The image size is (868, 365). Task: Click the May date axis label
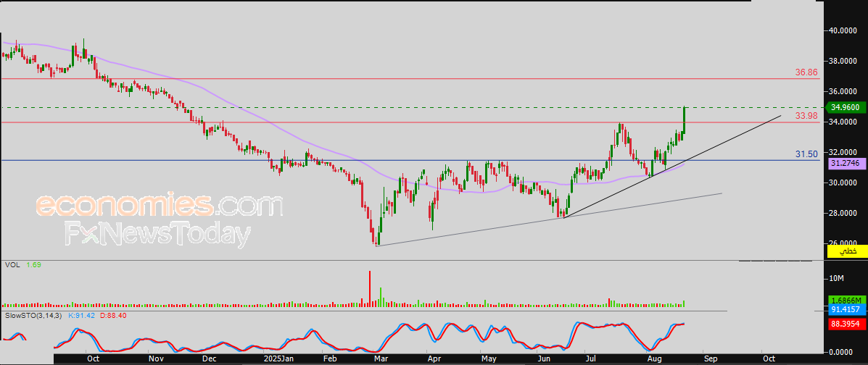(x=488, y=359)
